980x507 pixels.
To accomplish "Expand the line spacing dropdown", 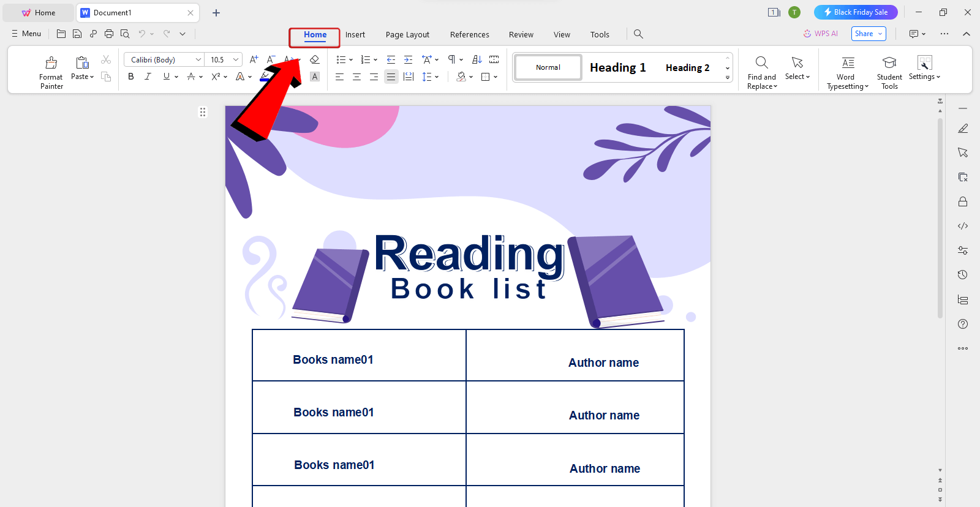I will pyautogui.click(x=437, y=77).
